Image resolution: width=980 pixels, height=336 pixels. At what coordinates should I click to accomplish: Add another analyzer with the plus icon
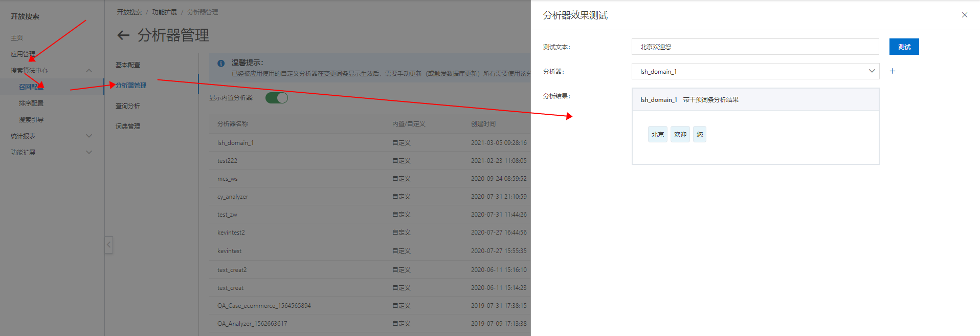click(893, 71)
